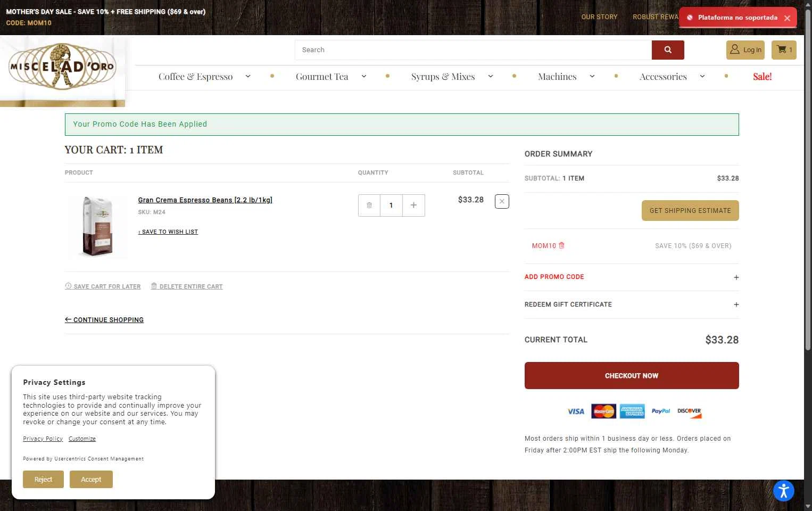Click Get Shipping Estimate button
Viewport: 812px width, 511px height.
(690, 211)
